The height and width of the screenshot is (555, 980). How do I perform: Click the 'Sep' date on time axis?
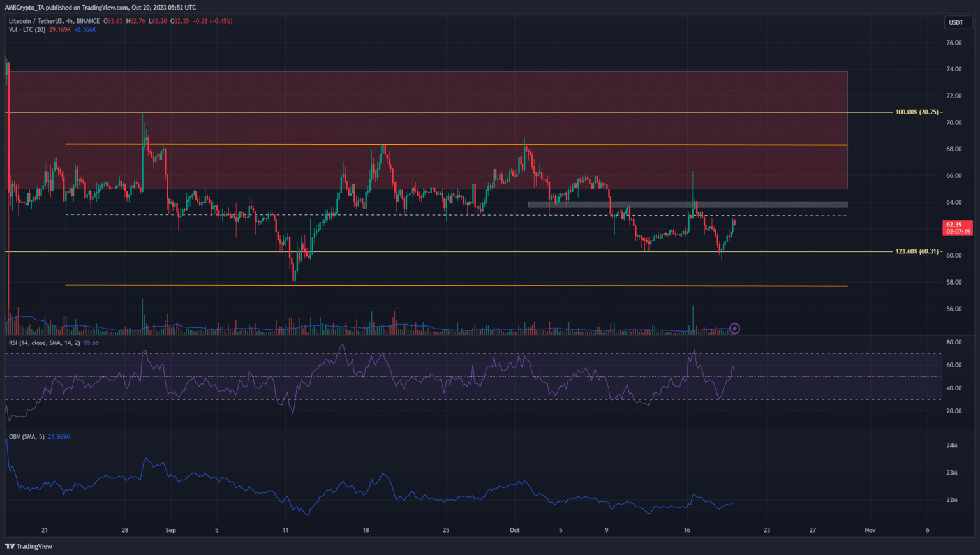pyautogui.click(x=170, y=530)
